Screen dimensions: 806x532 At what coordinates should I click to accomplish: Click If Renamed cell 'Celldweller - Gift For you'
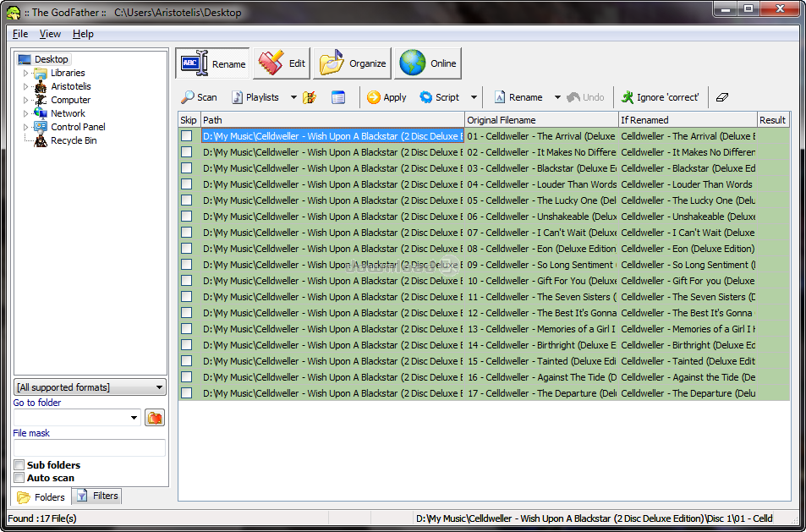pos(688,281)
